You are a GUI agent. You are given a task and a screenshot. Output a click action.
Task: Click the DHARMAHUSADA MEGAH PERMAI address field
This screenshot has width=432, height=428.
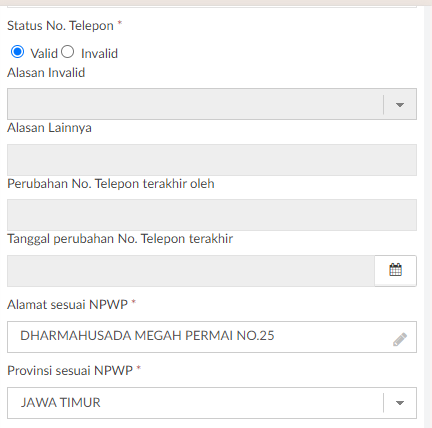click(212, 337)
